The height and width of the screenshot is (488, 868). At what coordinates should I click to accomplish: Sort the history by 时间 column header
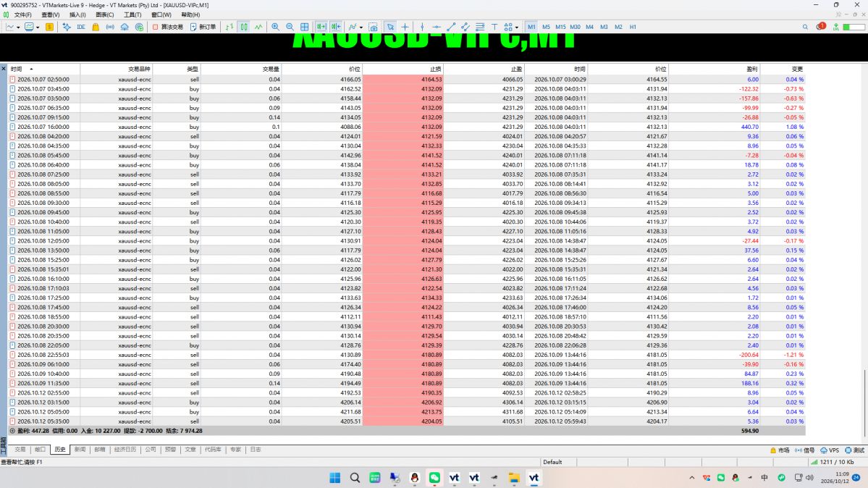pyautogui.click(x=45, y=70)
